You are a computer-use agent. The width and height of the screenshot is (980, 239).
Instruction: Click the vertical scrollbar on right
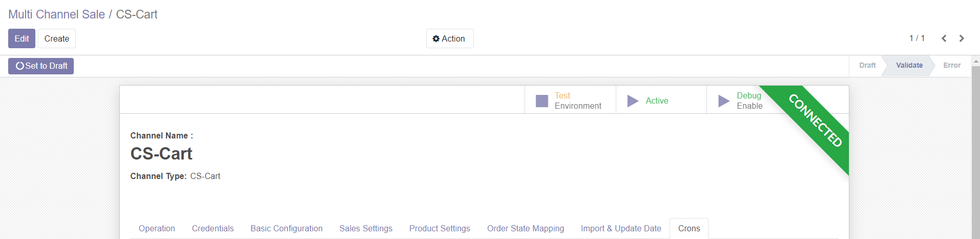(975, 154)
